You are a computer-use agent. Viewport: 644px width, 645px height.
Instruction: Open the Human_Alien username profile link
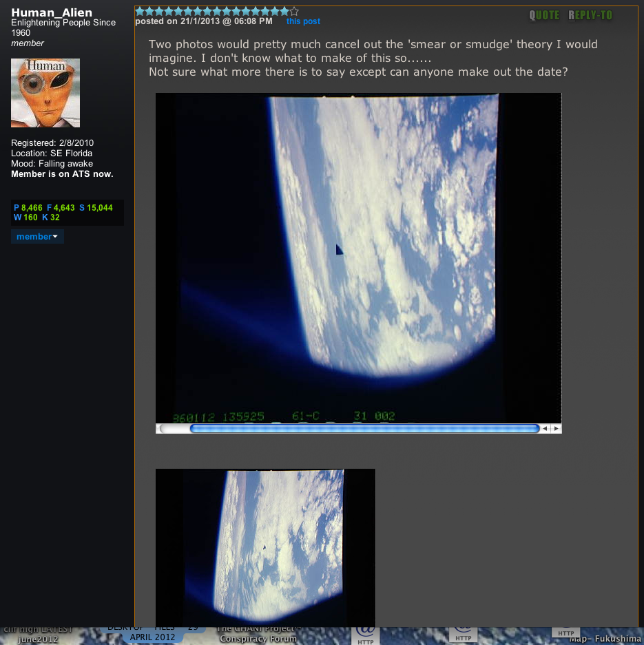(x=52, y=12)
